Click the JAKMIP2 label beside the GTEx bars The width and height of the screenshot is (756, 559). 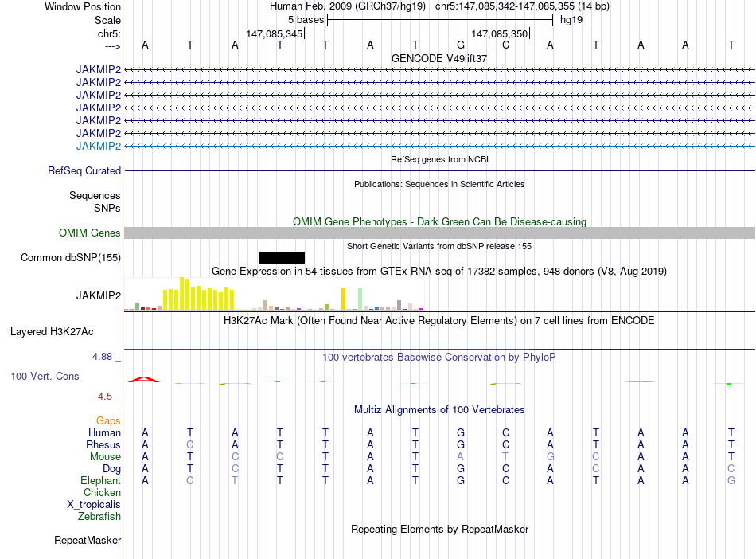[99, 295]
